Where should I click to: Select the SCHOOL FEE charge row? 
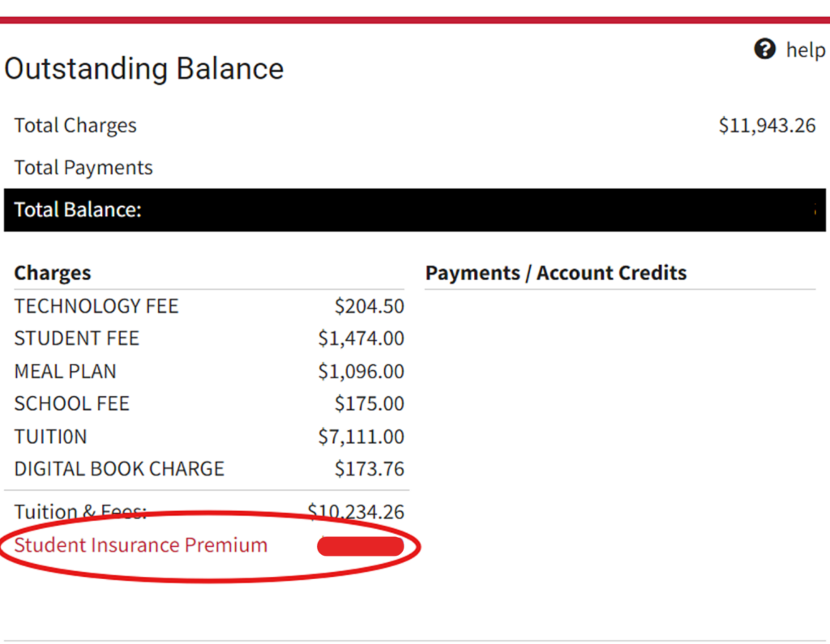(209, 403)
